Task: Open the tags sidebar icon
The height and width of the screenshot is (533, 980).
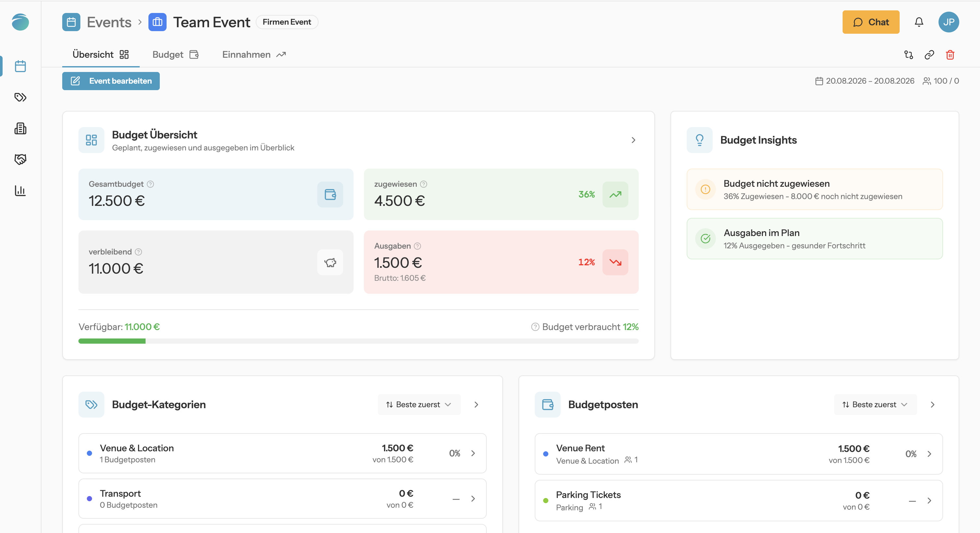Action: 20,98
